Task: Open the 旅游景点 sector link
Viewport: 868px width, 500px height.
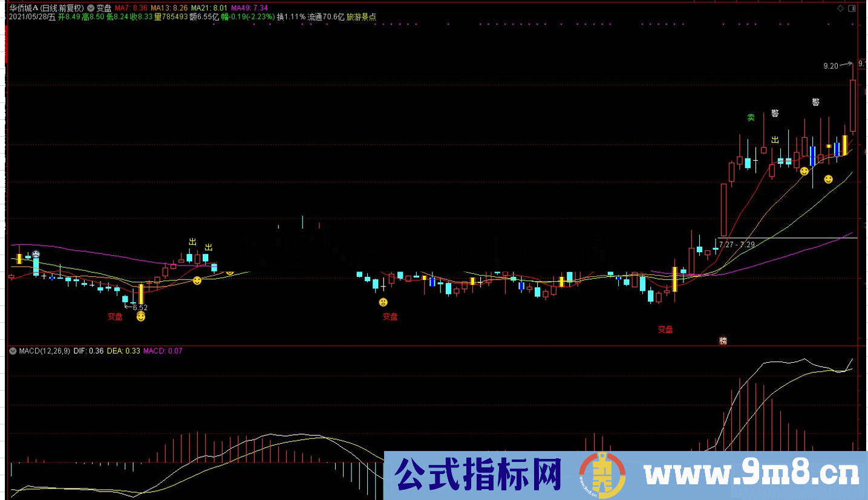Action: pyautogui.click(x=361, y=17)
